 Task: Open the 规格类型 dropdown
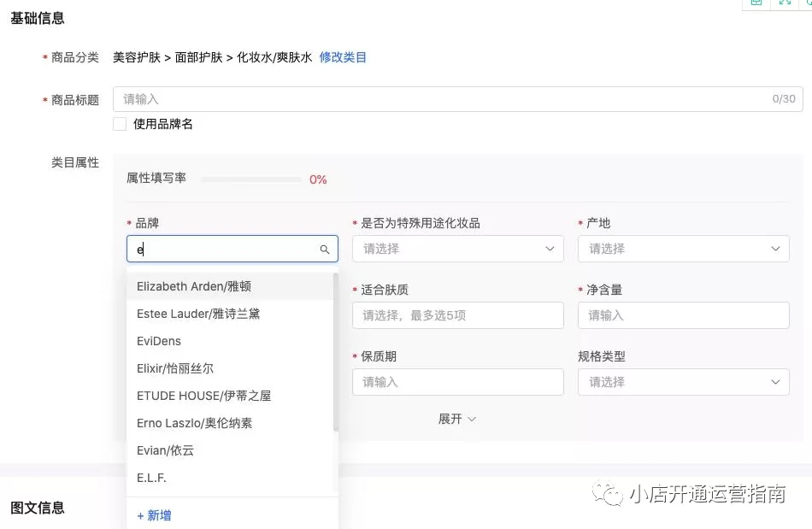coord(684,382)
